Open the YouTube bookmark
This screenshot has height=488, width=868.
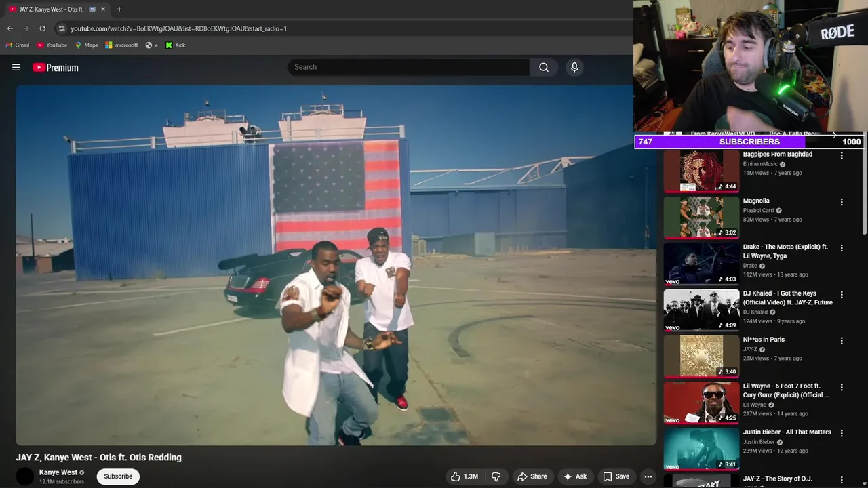(52, 45)
